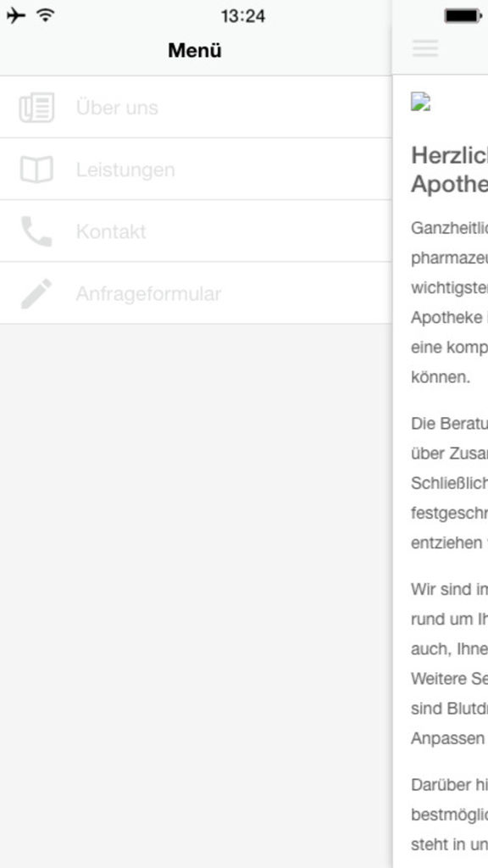
Task: Click the Wi-Fi signal status icon
Action: point(45,15)
